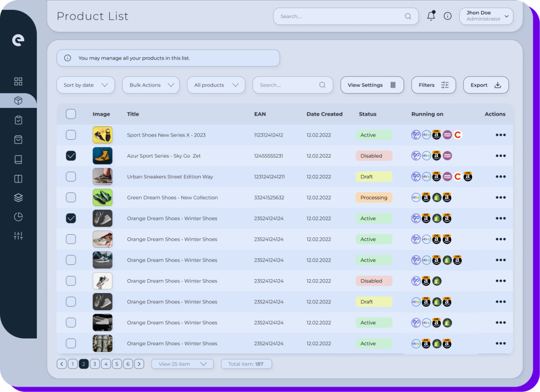Click the shopping bag icon in sidebar
Screen dimensions: 540x392
18,139
